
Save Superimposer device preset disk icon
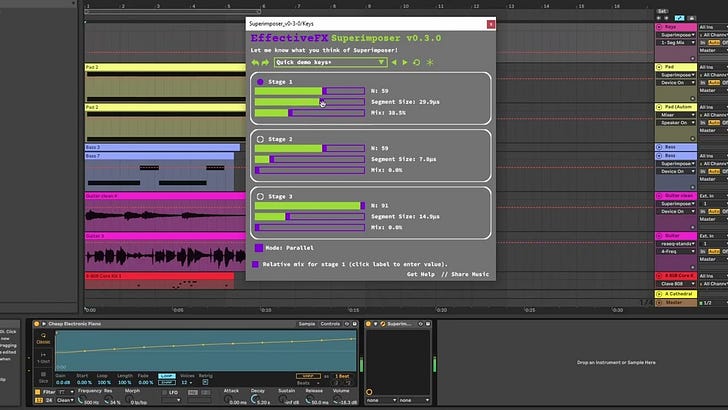[428, 324]
